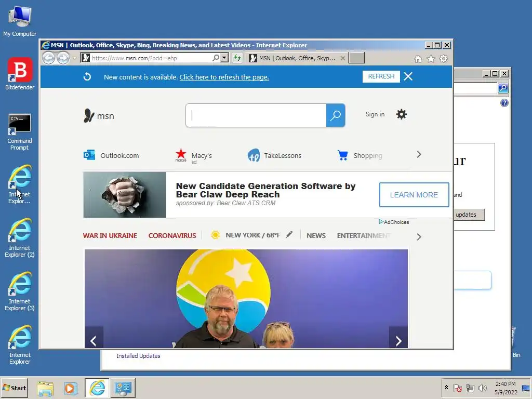The width and height of the screenshot is (532, 399).
Task: Click AdChoices link
Action: (394, 222)
